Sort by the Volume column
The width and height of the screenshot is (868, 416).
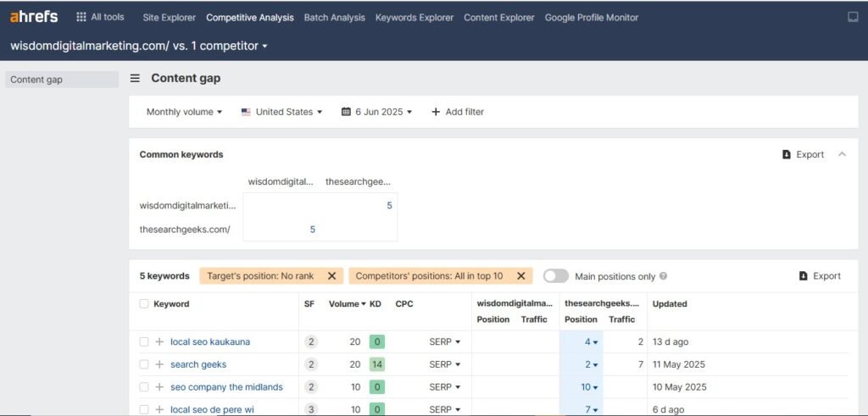(x=347, y=303)
